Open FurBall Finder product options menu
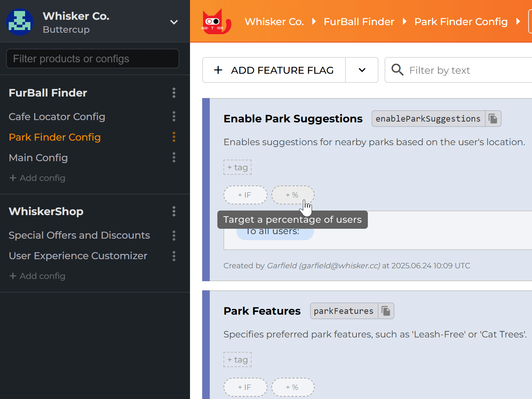This screenshot has height=399, width=532. pyautogui.click(x=174, y=93)
